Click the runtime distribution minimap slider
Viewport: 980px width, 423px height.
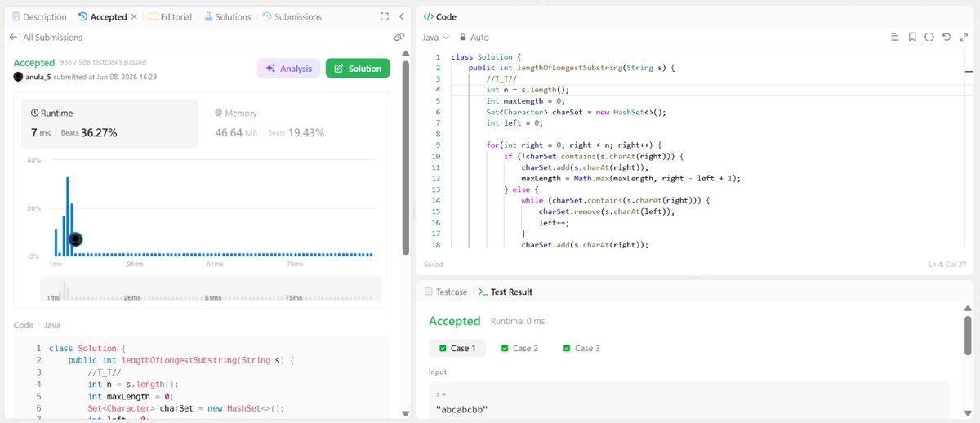(x=211, y=289)
